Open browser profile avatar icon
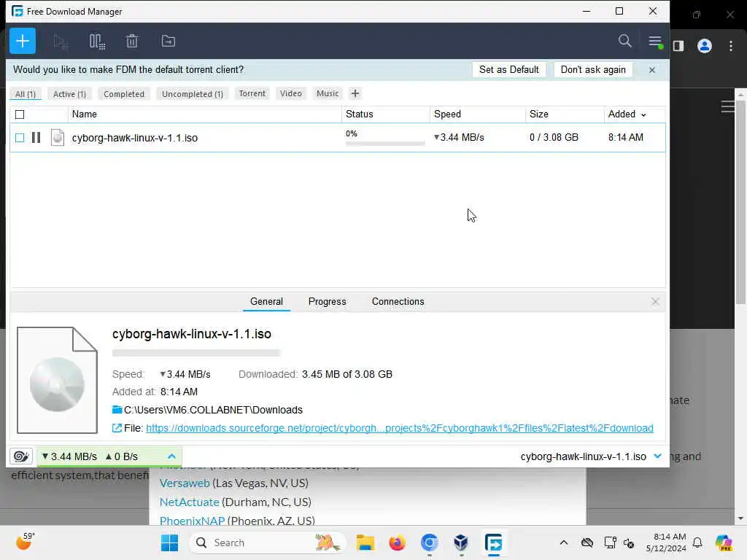Viewport: 747px width, 560px height. pos(704,46)
